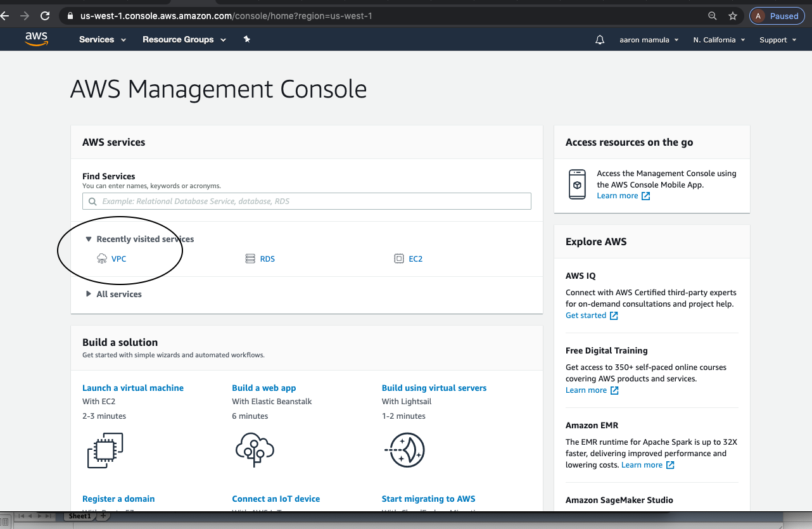Click the magnifier icon in Find Services
Screen dimensions: 812x529
point(93,201)
